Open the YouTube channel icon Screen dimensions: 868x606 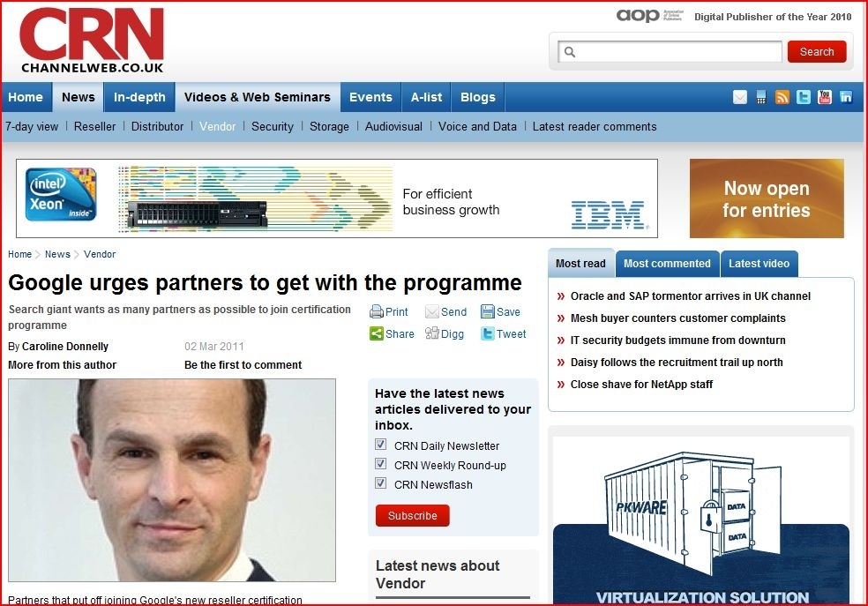(x=824, y=97)
